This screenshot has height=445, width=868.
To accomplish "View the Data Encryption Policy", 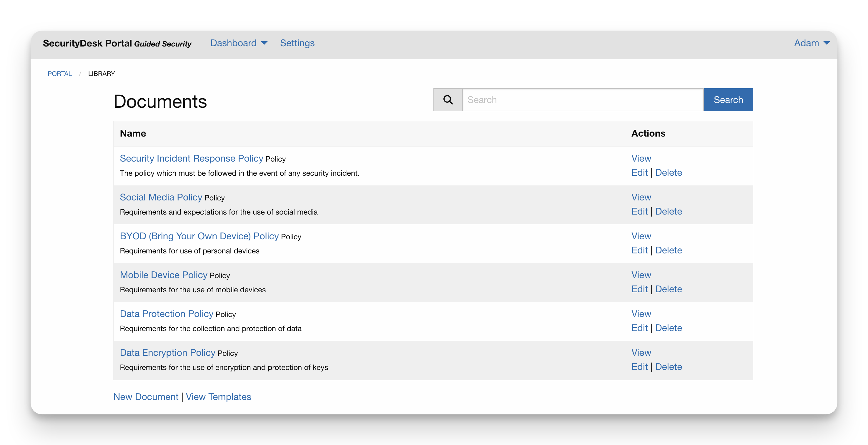I will (641, 353).
